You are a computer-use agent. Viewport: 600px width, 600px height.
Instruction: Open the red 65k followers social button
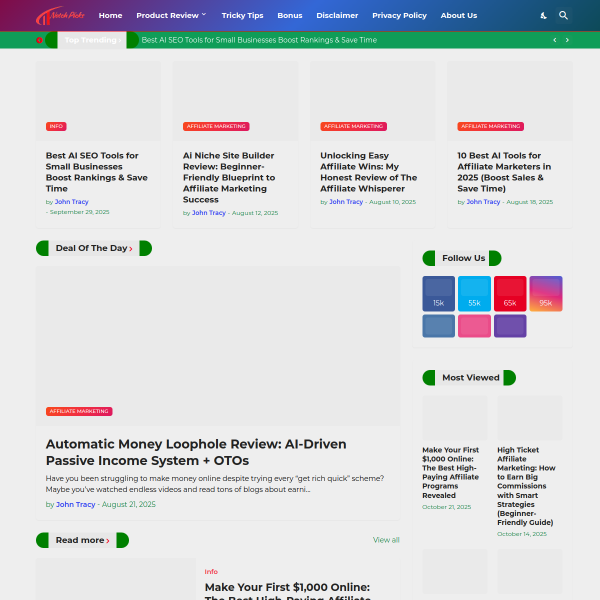[x=510, y=293]
